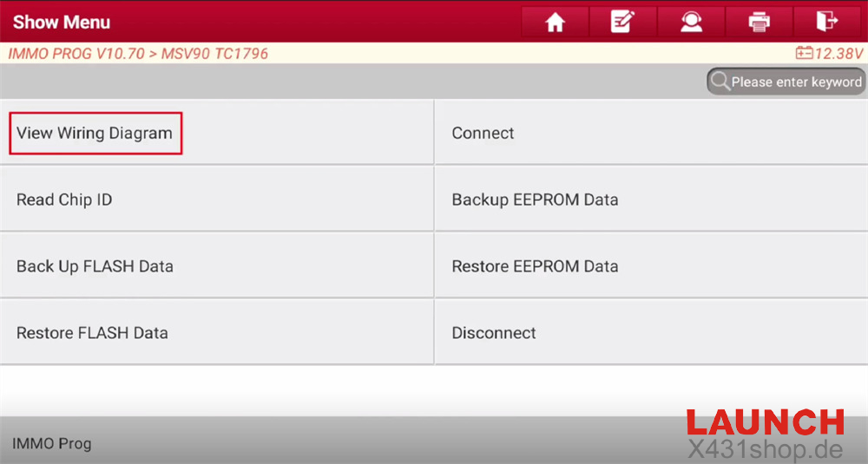This screenshot has height=464, width=868.
Task: Select Restore FLASH Data
Action: tap(92, 333)
